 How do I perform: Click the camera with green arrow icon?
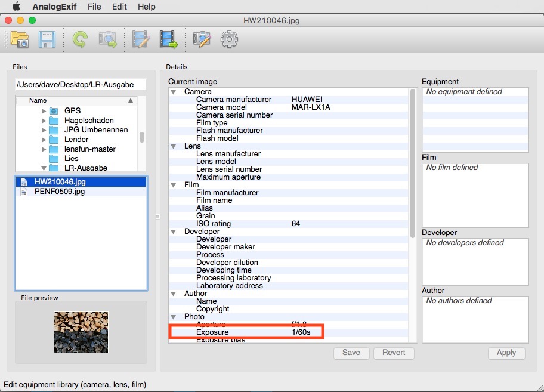(108, 40)
